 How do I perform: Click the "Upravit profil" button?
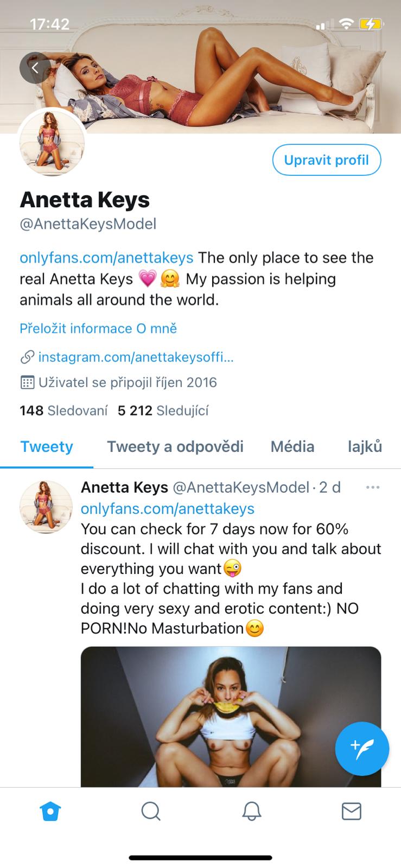[x=326, y=160]
